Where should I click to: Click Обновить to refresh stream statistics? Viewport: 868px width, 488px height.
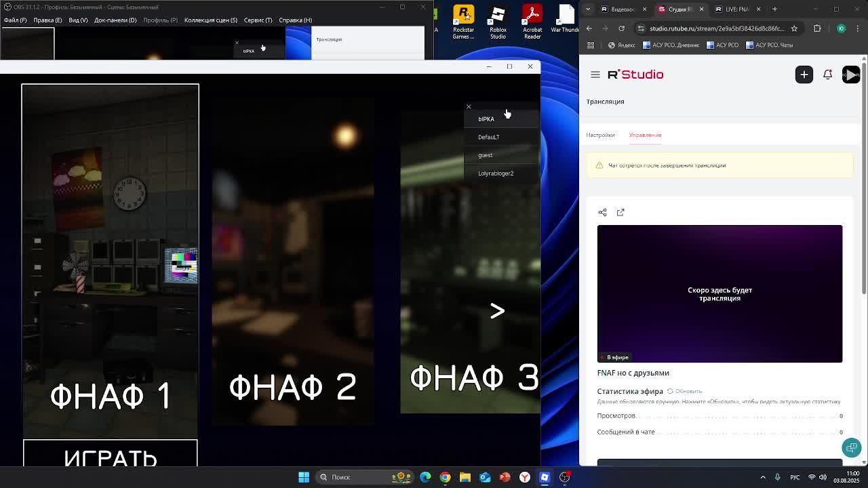pyautogui.click(x=684, y=391)
